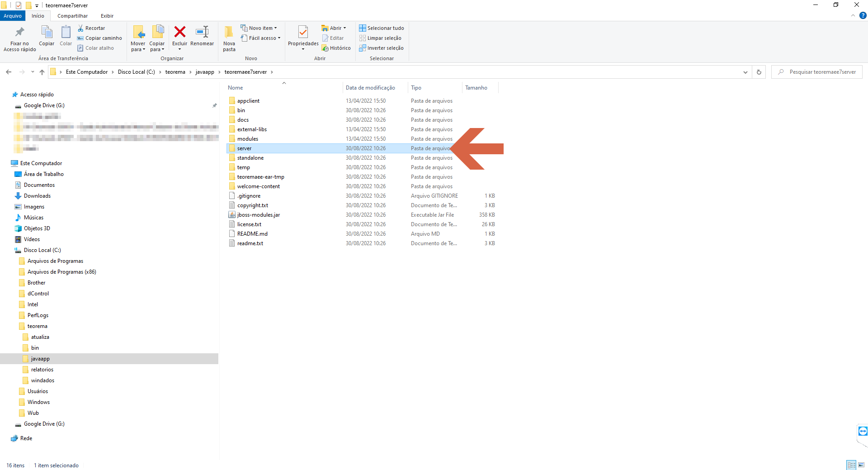The width and height of the screenshot is (868, 470).
Task: Open the Arquivo menu tab
Action: click(13, 16)
